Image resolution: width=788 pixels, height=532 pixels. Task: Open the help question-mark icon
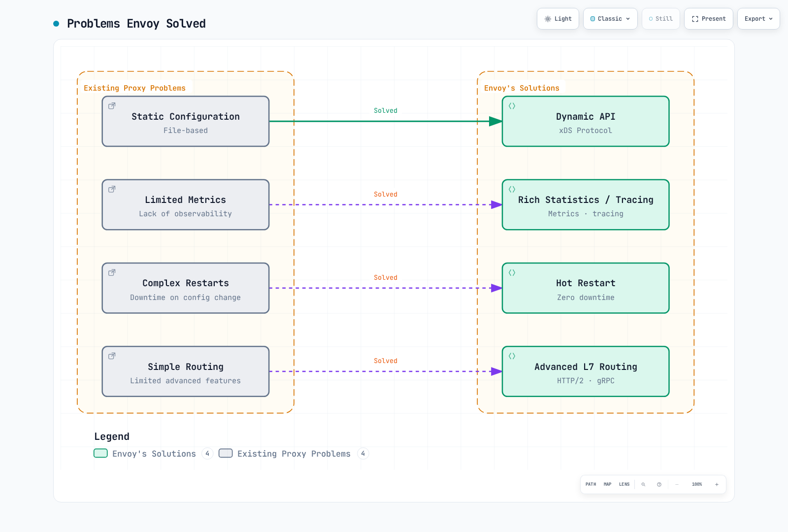tap(659, 484)
